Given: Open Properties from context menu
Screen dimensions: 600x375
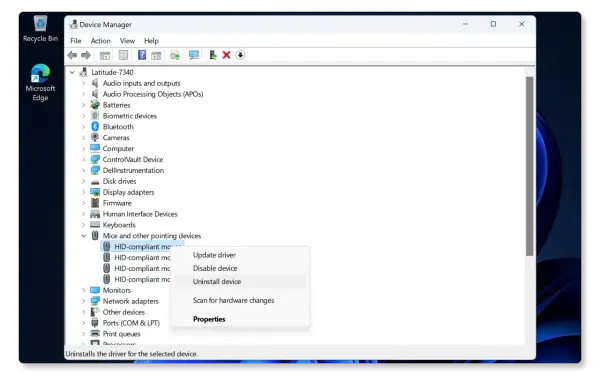Looking at the screenshot, I should [240, 319].
